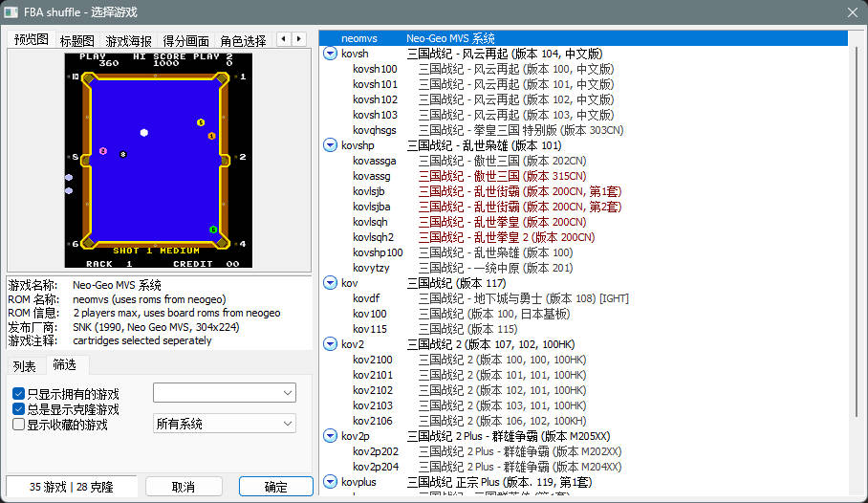Select the kovshp100 game entry

583,252
